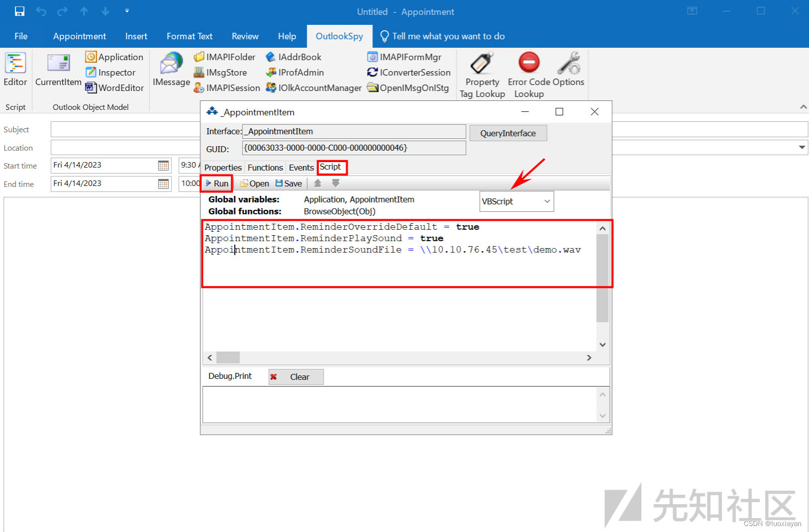The image size is (809, 532).
Task: Open the OutlookSpy Script Editor
Action: click(x=15, y=70)
